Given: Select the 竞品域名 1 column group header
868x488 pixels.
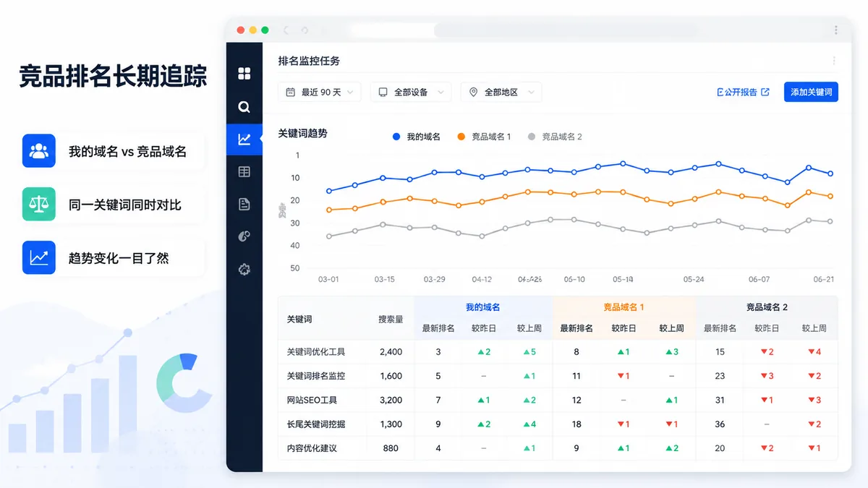Looking at the screenshot, I should point(624,307).
